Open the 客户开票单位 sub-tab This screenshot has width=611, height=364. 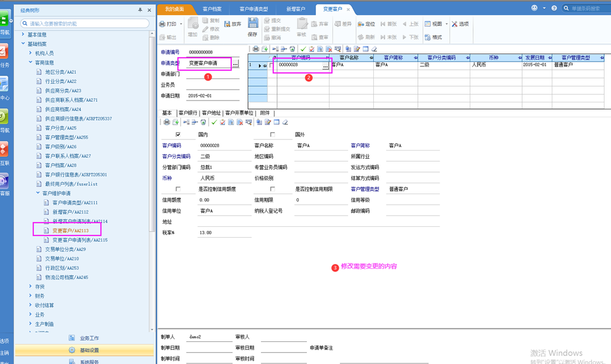point(240,113)
